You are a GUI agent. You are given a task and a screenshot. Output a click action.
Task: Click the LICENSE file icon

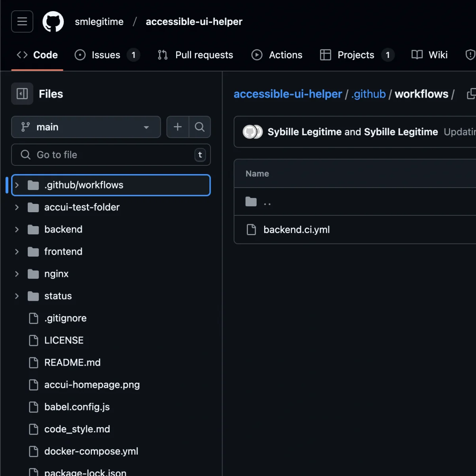pyautogui.click(x=34, y=340)
